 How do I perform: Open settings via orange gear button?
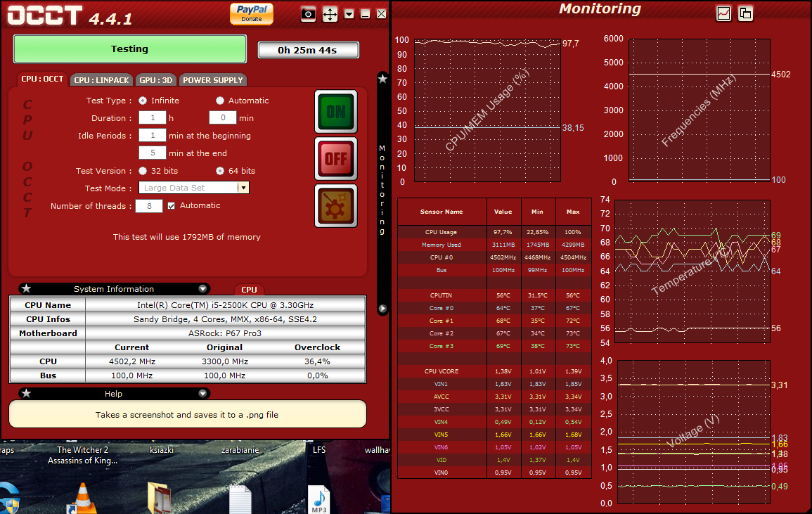[336, 206]
